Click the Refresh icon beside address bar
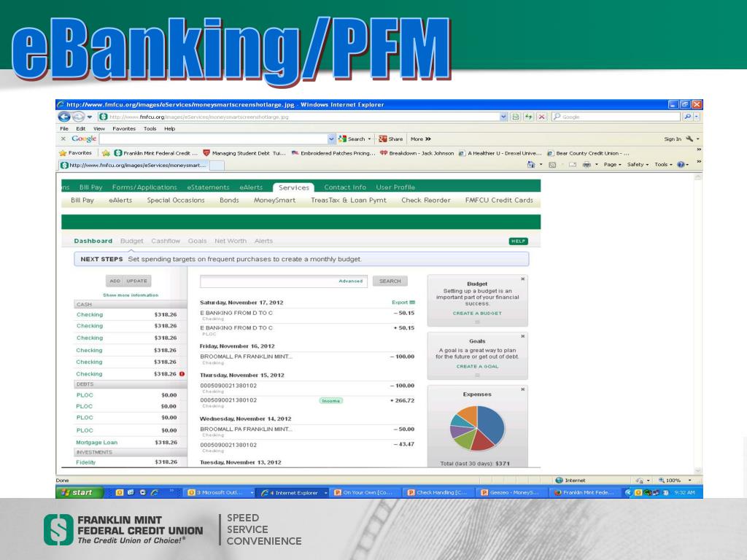 coord(529,117)
